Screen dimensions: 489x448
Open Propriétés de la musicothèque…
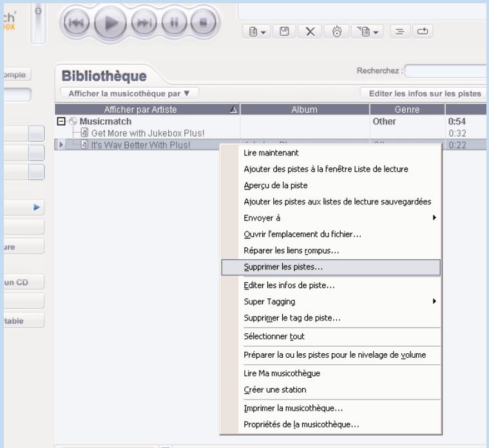(x=331, y=425)
